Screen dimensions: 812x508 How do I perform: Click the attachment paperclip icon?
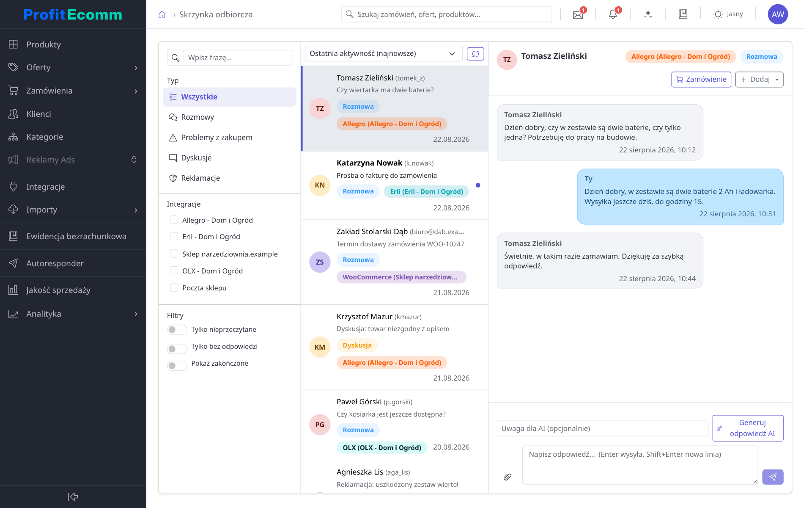[507, 477]
